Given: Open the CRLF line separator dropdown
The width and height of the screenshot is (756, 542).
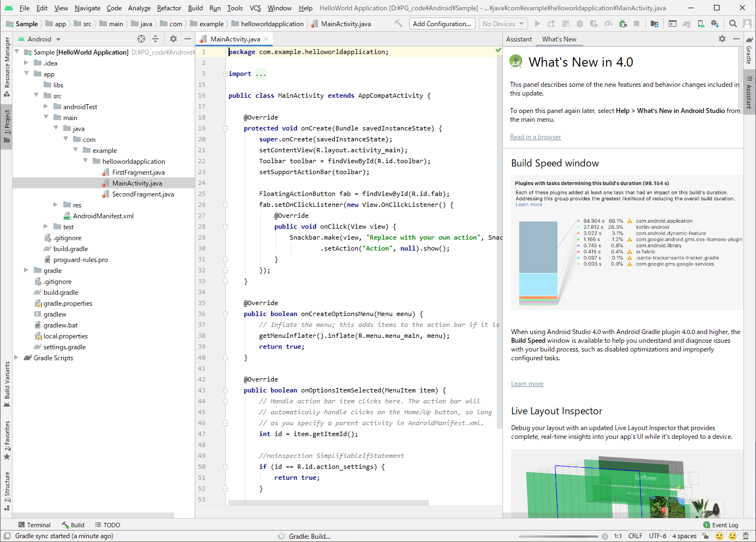Looking at the screenshot, I should coord(635,536).
